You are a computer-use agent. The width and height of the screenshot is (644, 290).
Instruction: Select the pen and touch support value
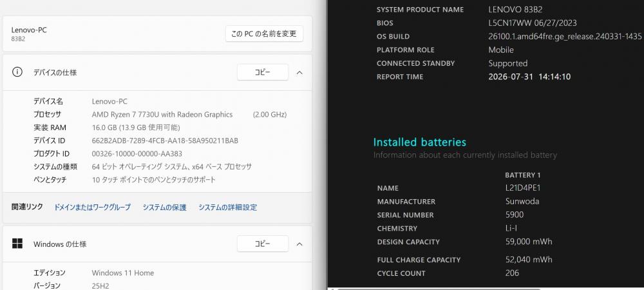coord(154,180)
